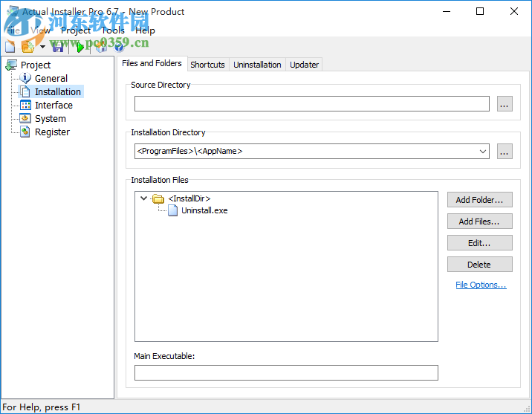
Task: Browse for Source Directory folder
Action: click(x=505, y=103)
